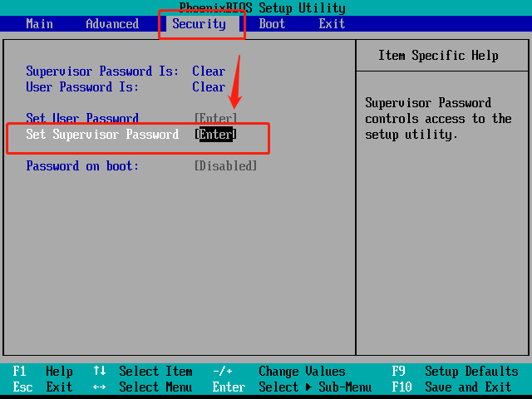The image size is (532, 399).
Task: Click Esc Exit key hint
Action: pyautogui.click(x=42, y=387)
